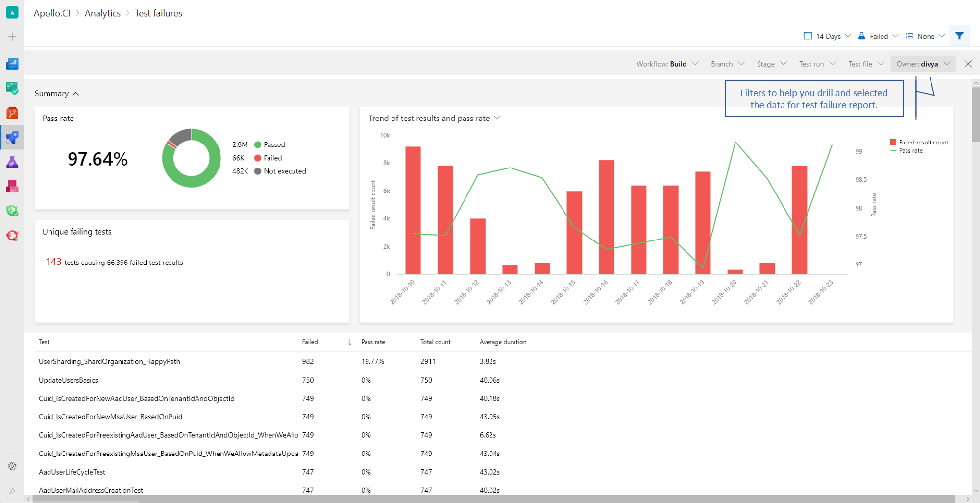Open Repos icon in left sidebar
Viewport: 980px width, 503px height.
click(12, 113)
